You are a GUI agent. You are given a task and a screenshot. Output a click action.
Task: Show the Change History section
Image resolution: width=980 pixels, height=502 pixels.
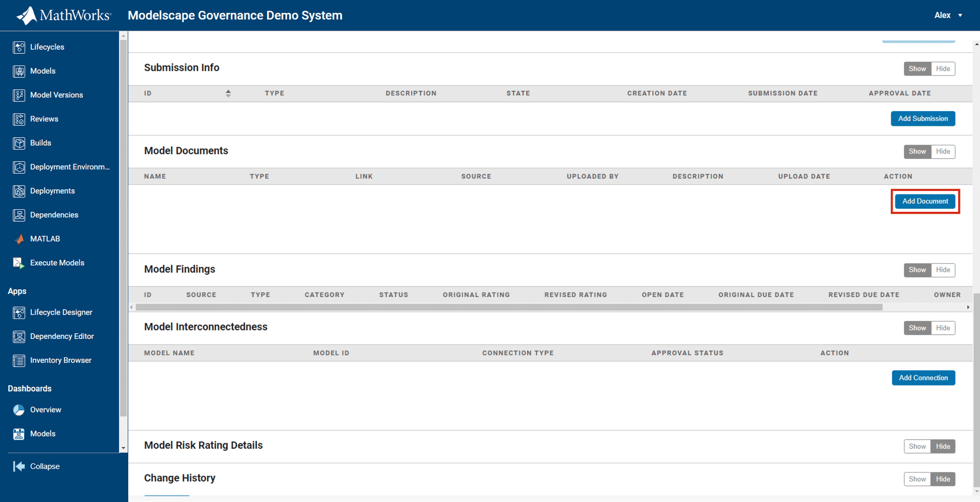[x=917, y=479]
